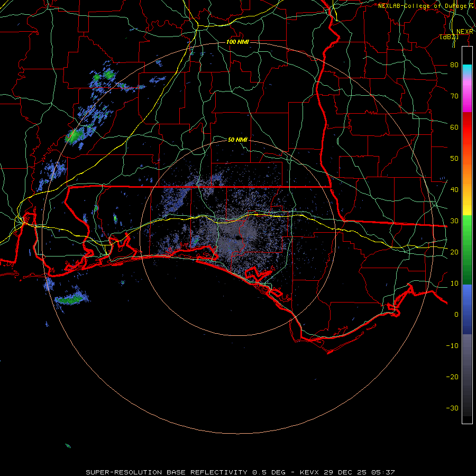Click the -10 value on the dBZ scale

[x=452, y=345]
